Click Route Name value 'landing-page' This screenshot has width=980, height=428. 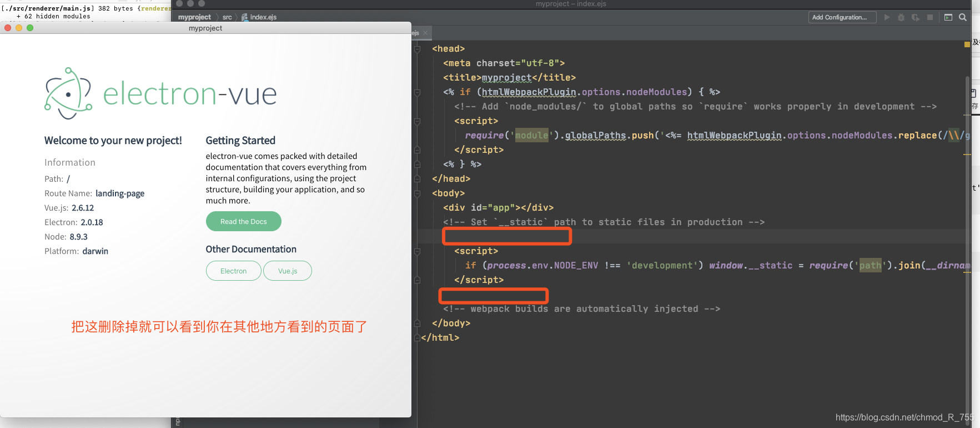[x=120, y=193]
